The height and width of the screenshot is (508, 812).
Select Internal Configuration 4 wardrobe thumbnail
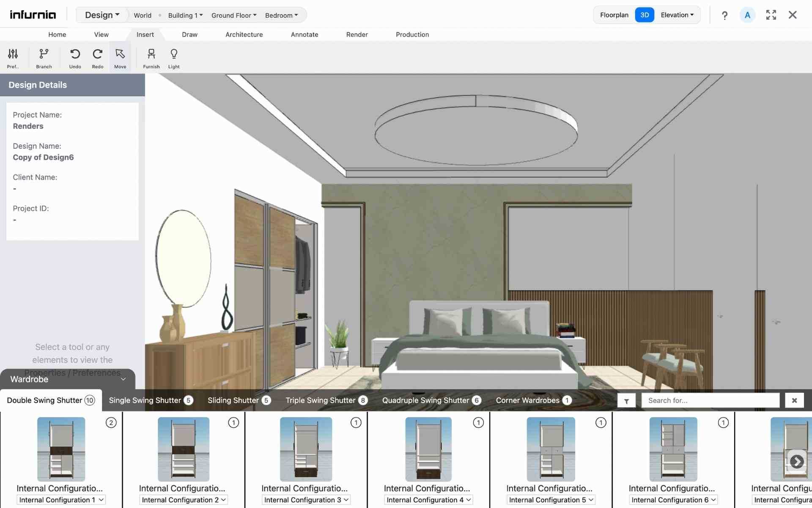[428, 449]
